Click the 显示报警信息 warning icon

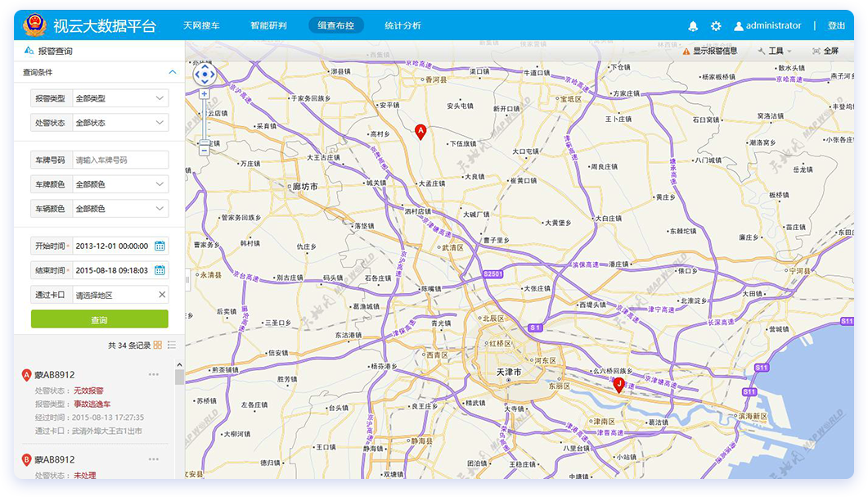[x=686, y=51]
